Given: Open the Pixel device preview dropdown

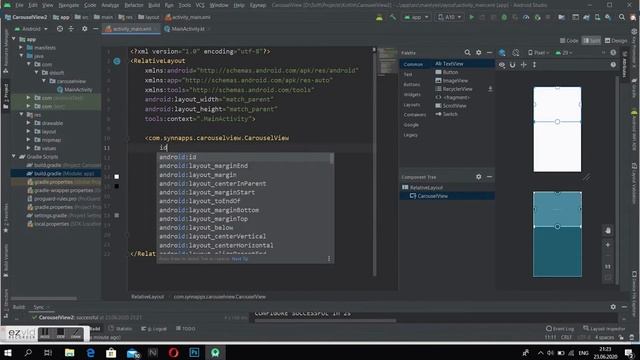Looking at the screenshot, I should point(539,53).
